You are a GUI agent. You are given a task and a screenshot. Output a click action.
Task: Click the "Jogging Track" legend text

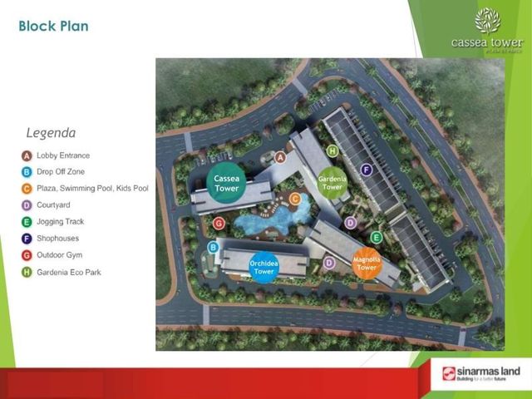tap(61, 222)
